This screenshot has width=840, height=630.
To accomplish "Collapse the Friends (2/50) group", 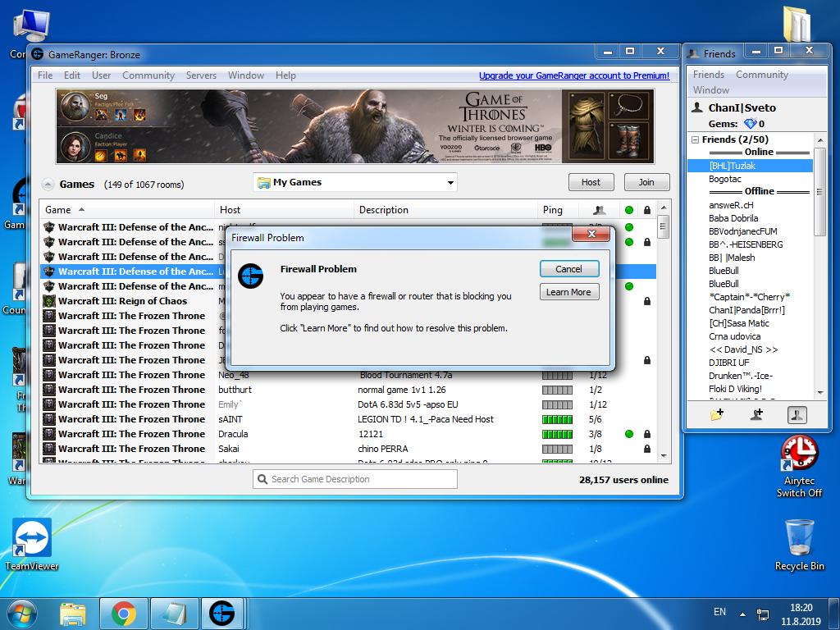I will click(x=695, y=139).
